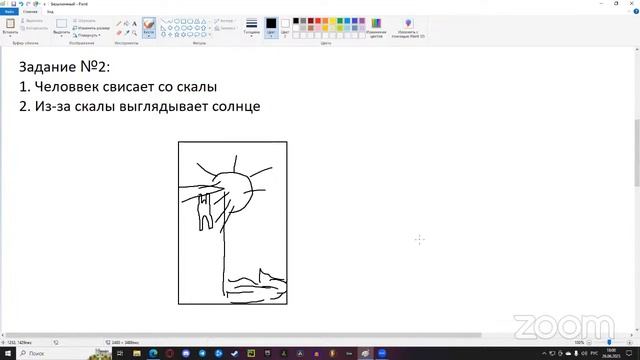Viewport: 640px width, 360px height.
Task: Select the Magnifier tool
Action: [134, 33]
